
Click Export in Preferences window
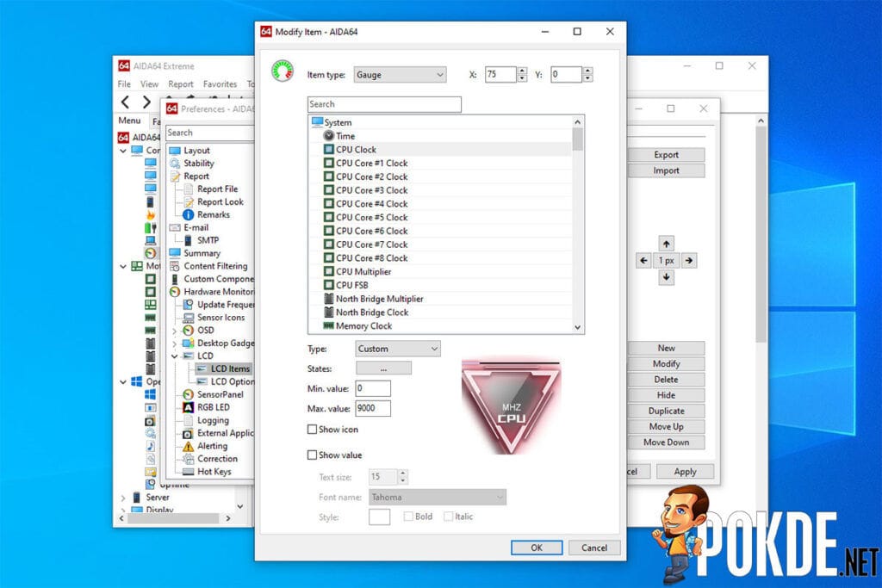pyautogui.click(x=666, y=155)
